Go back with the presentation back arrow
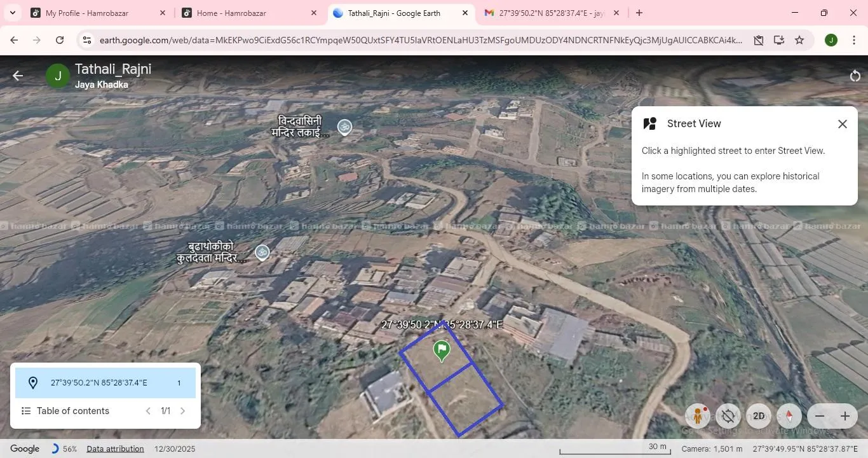This screenshot has width=868, height=458. pos(18,76)
